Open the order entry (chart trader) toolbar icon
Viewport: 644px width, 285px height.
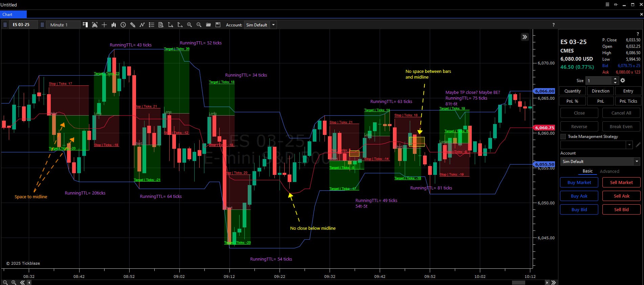click(x=85, y=25)
